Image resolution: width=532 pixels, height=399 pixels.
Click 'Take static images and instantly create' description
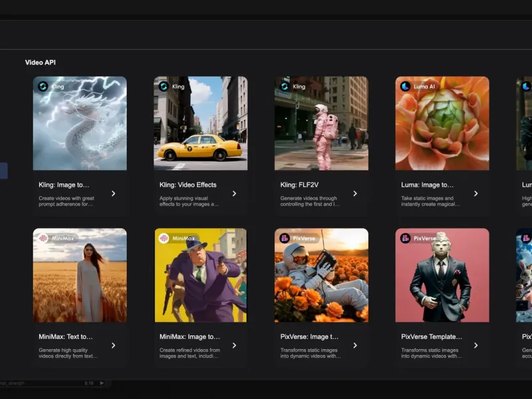[x=430, y=201]
